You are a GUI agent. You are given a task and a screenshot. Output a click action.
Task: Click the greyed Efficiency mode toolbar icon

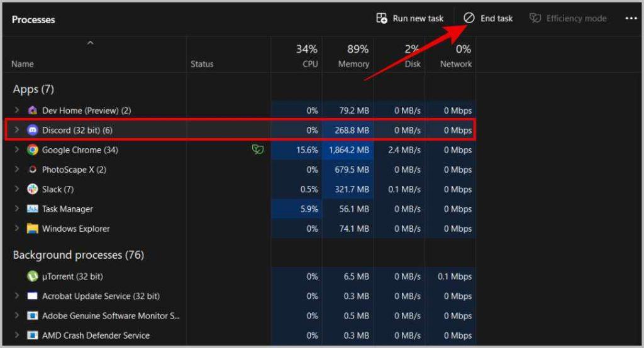[535, 18]
